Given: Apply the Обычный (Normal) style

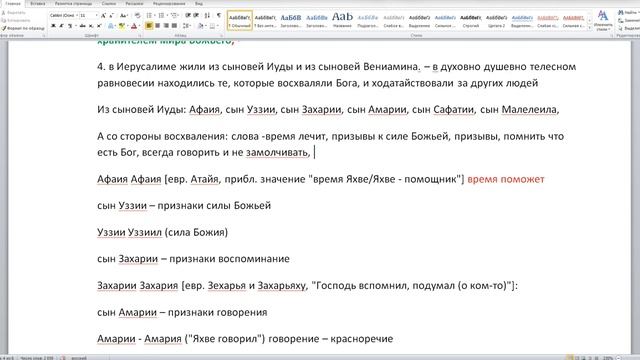Looking at the screenshot, I should 240,20.
